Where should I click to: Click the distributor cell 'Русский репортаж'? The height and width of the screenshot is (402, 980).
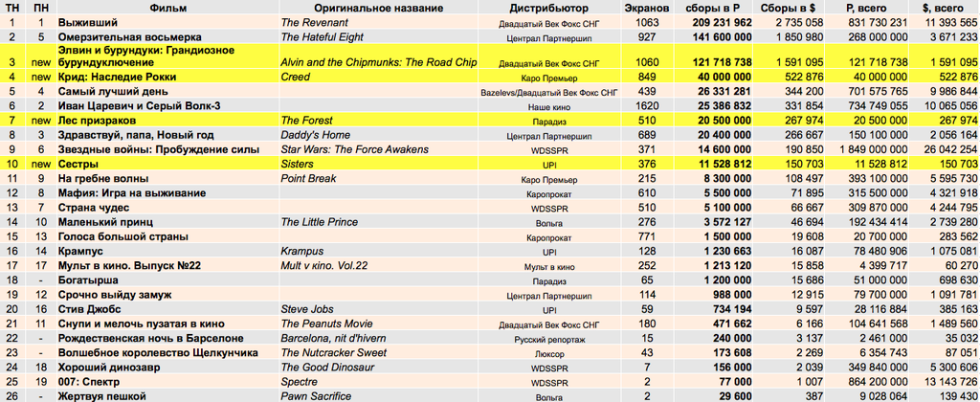548,340
